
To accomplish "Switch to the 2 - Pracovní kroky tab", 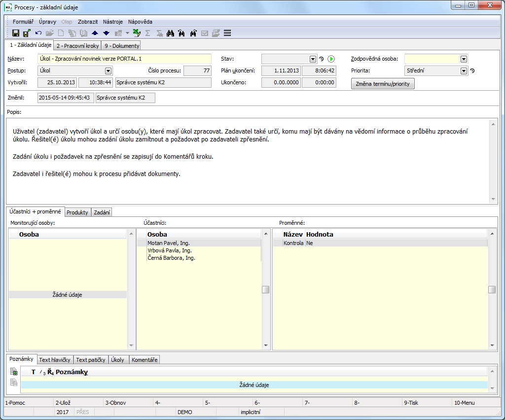I will point(77,46).
